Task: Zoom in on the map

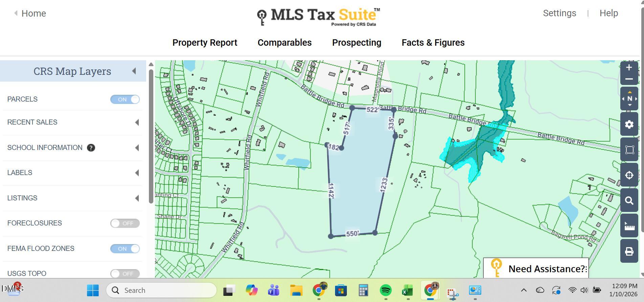Action: (x=629, y=68)
